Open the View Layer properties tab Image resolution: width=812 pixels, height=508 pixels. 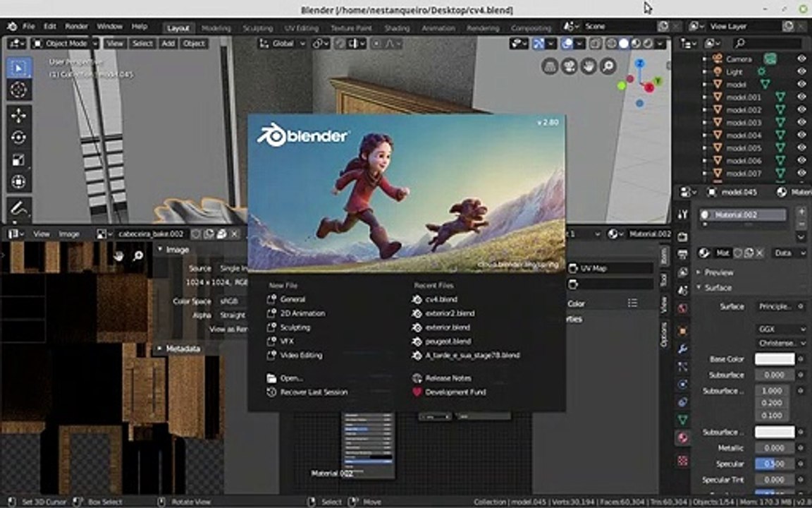pyautogui.click(x=682, y=272)
